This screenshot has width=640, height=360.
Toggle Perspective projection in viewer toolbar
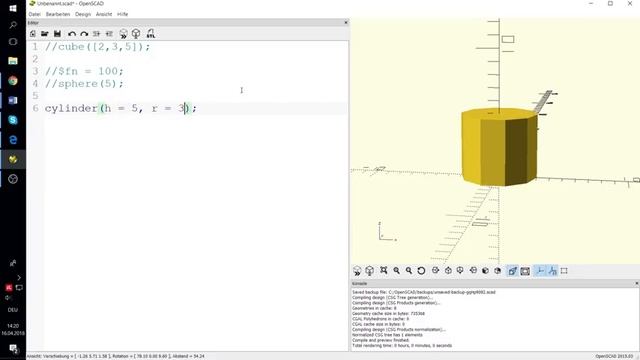point(512,271)
